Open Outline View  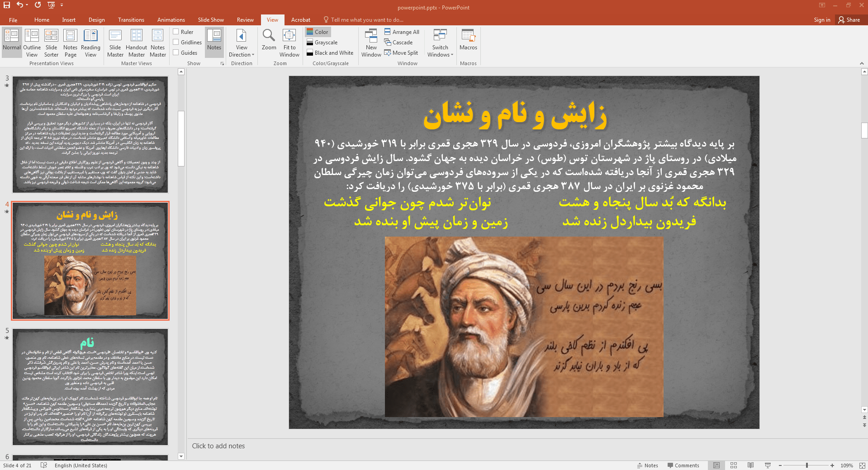[32, 42]
